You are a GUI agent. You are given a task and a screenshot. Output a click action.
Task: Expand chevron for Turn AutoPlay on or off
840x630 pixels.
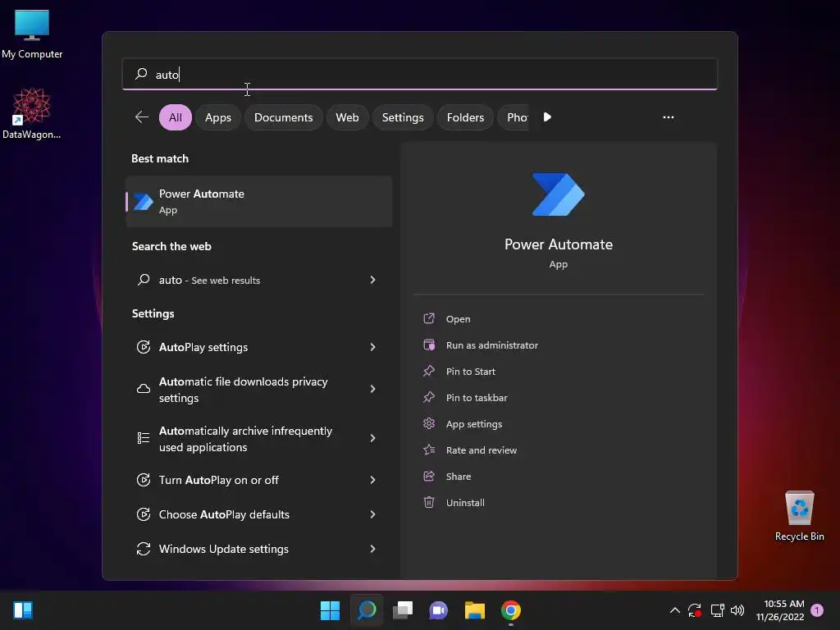[x=372, y=480]
